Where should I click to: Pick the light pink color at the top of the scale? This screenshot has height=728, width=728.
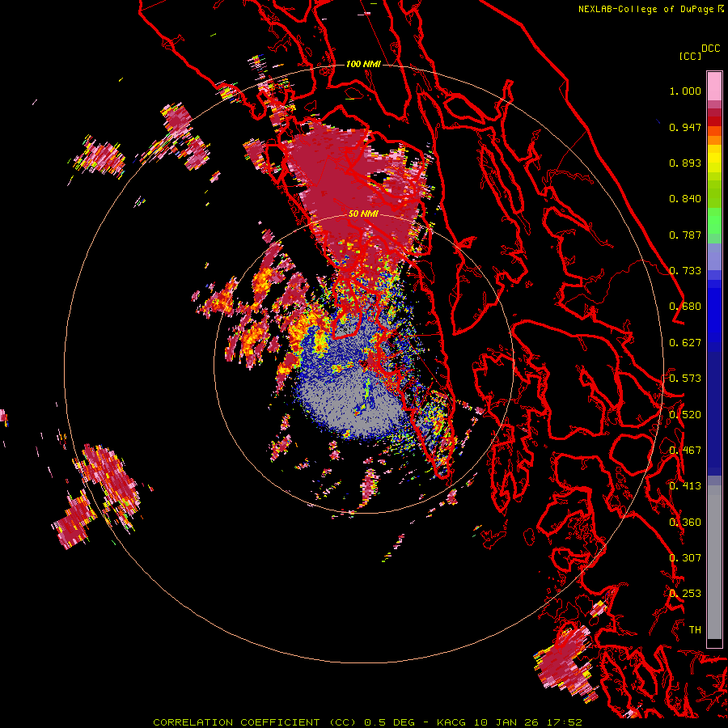714,87
